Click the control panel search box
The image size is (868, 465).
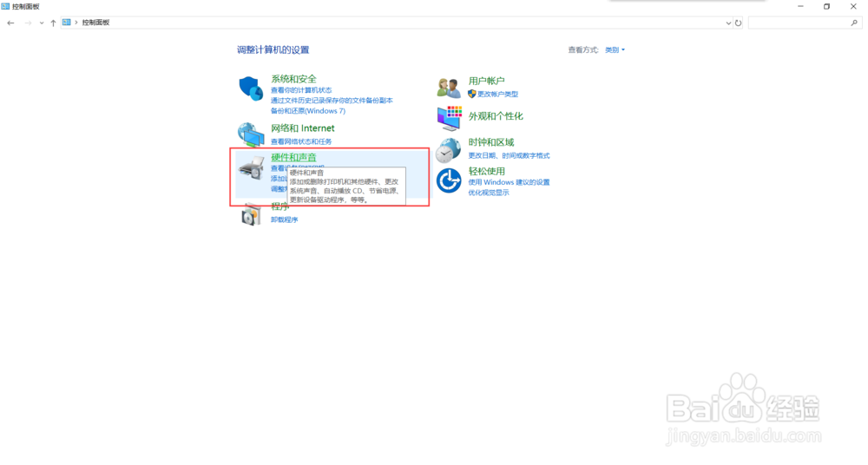[x=805, y=23]
